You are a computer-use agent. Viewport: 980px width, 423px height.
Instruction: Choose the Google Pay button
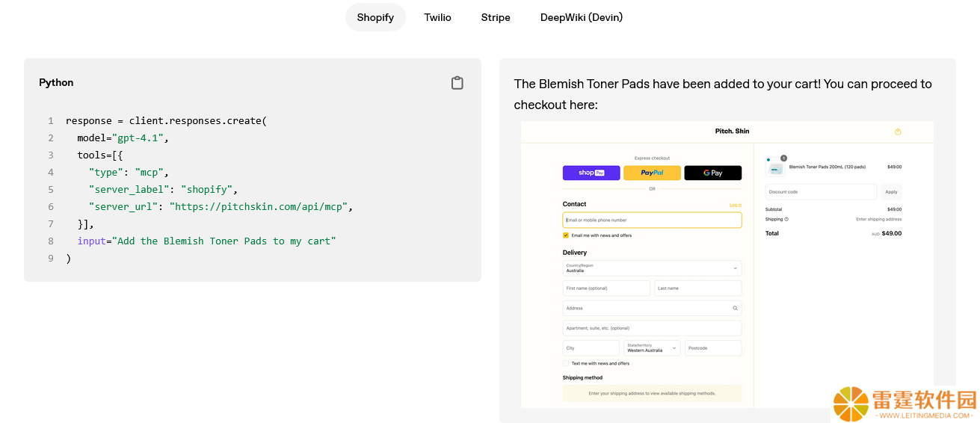coord(712,173)
